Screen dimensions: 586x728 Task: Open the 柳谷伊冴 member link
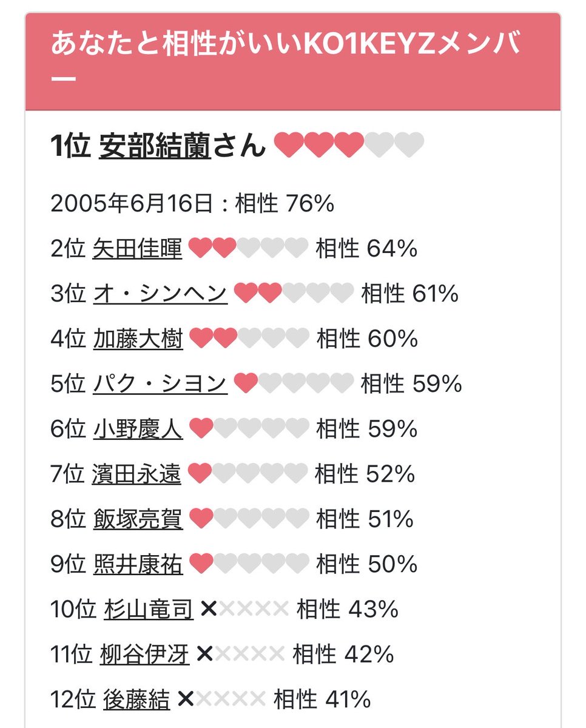144,655
